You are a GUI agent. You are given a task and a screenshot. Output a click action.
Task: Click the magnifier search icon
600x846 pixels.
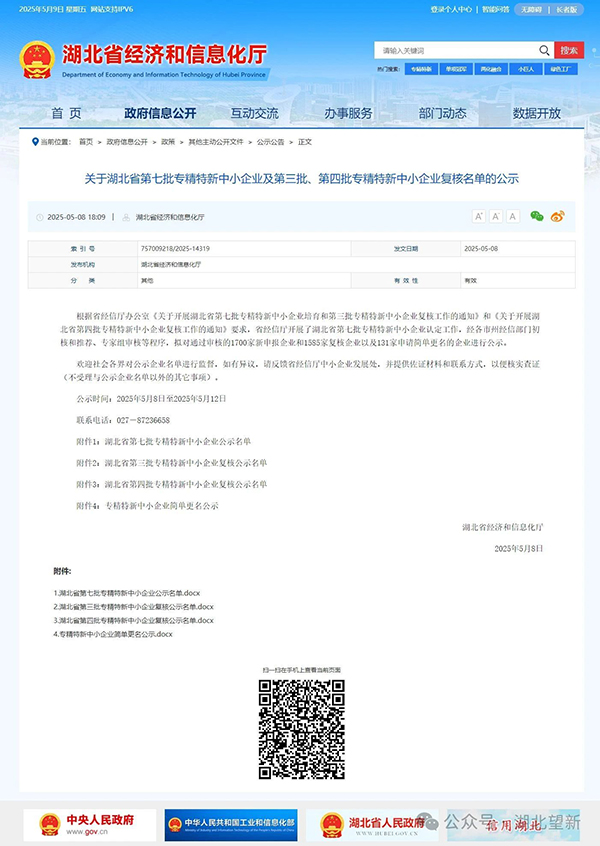click(544, 50)
